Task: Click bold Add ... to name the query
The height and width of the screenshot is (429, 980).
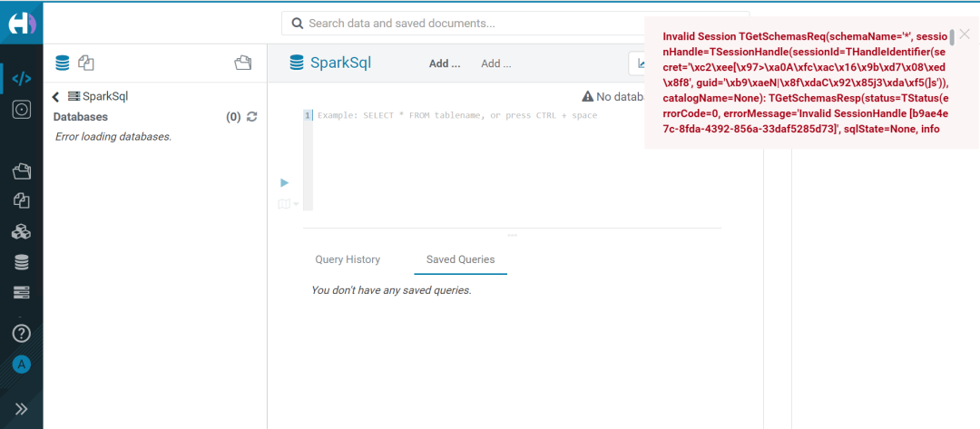Action: tap(445, 63)
